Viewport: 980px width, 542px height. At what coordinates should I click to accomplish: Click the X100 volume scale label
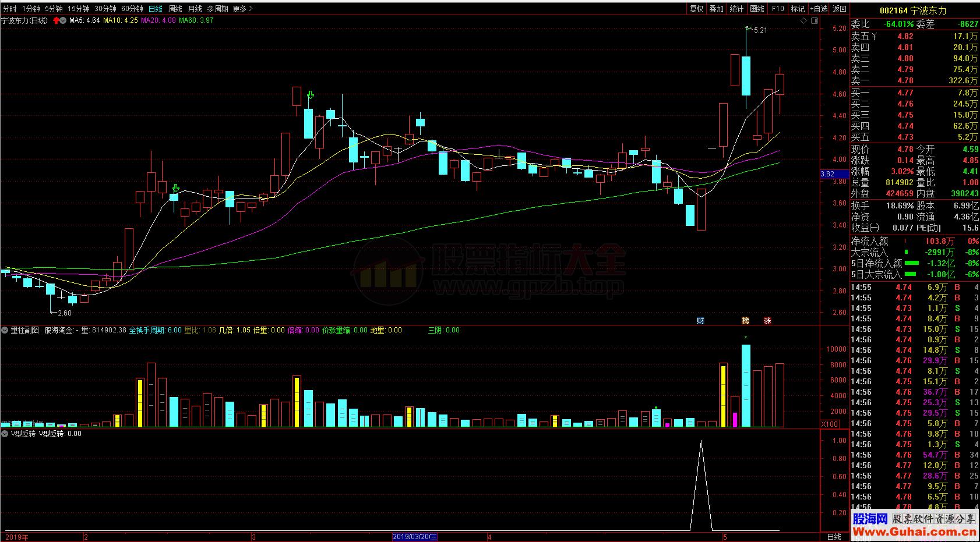830,424
